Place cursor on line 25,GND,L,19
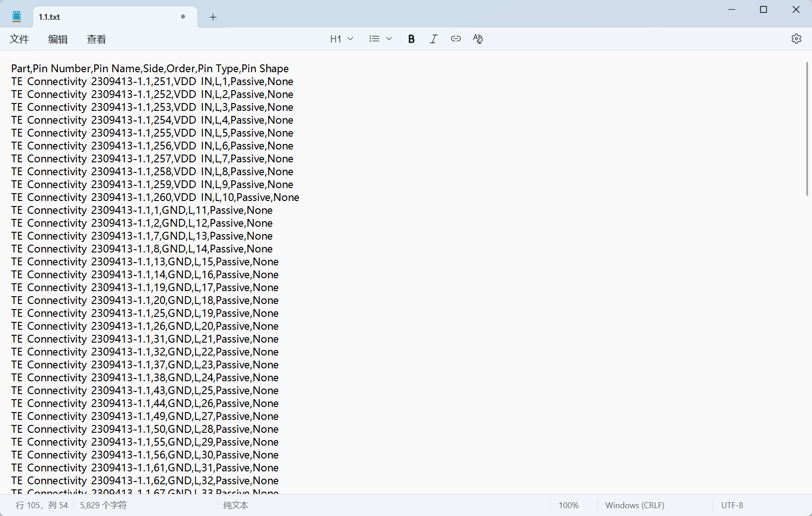 pos(145,313)
